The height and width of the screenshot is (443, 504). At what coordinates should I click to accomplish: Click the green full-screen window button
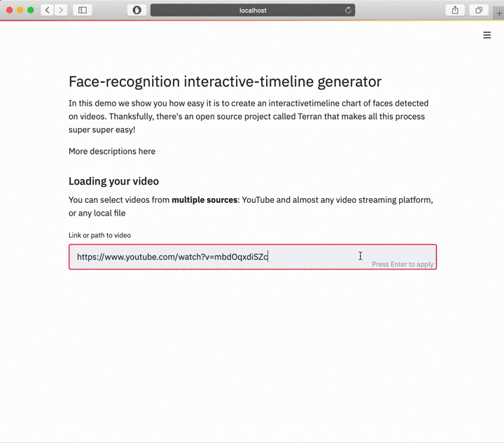31,10
